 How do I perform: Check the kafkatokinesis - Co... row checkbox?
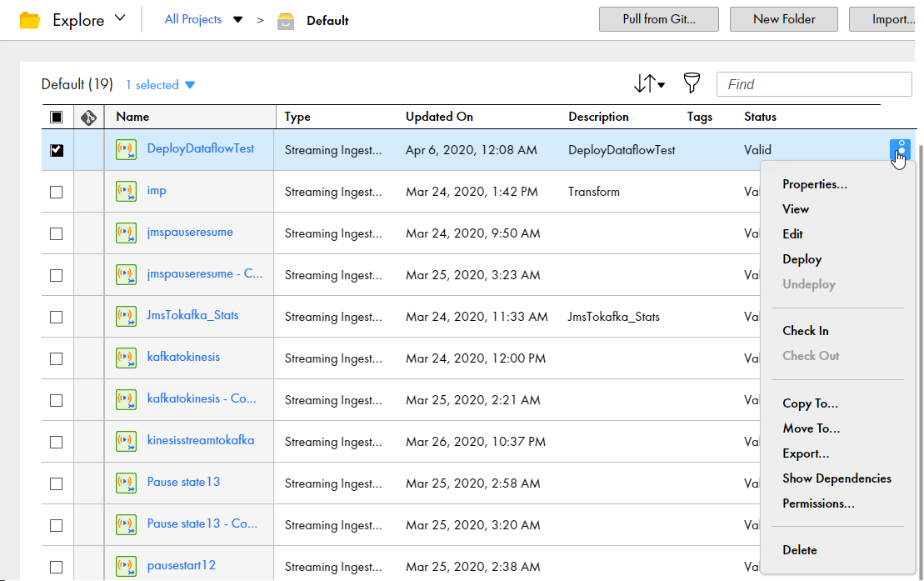tap(56, 400)
